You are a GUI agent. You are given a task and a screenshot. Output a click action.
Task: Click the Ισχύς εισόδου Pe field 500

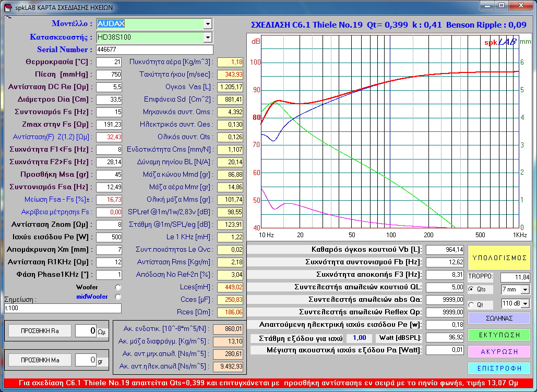point(109,237)
